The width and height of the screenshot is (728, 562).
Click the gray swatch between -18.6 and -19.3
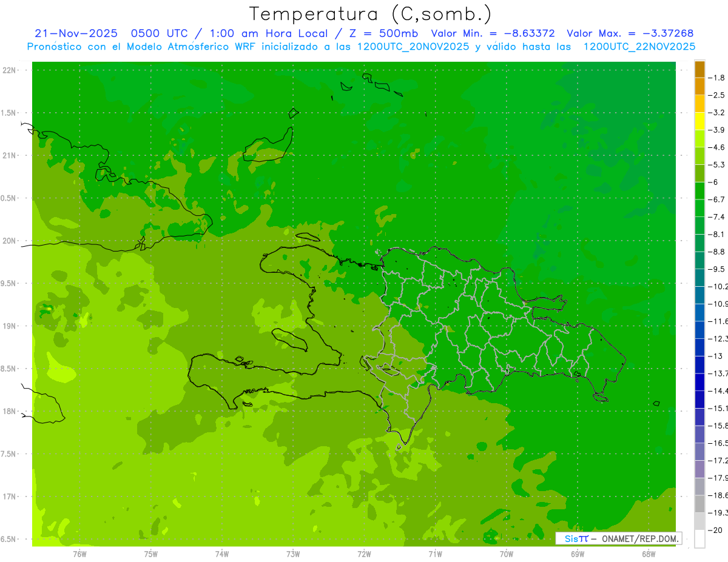tap(699, 504)
